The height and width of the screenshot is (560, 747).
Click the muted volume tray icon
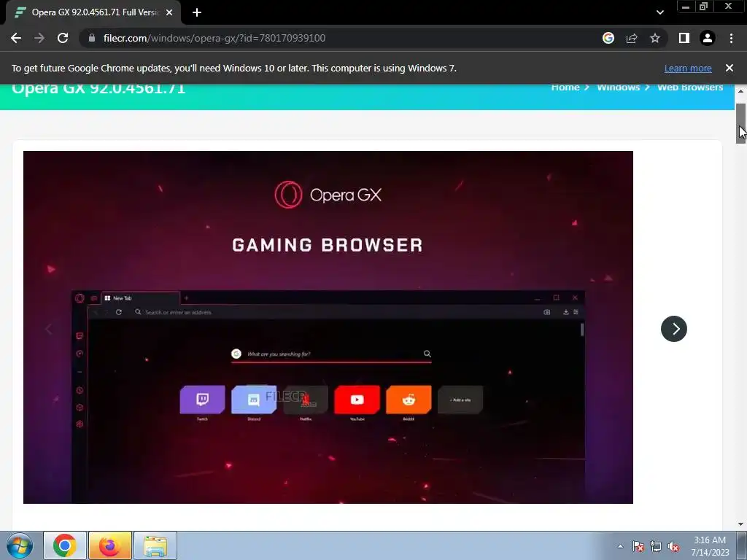(x=673, y=546)
